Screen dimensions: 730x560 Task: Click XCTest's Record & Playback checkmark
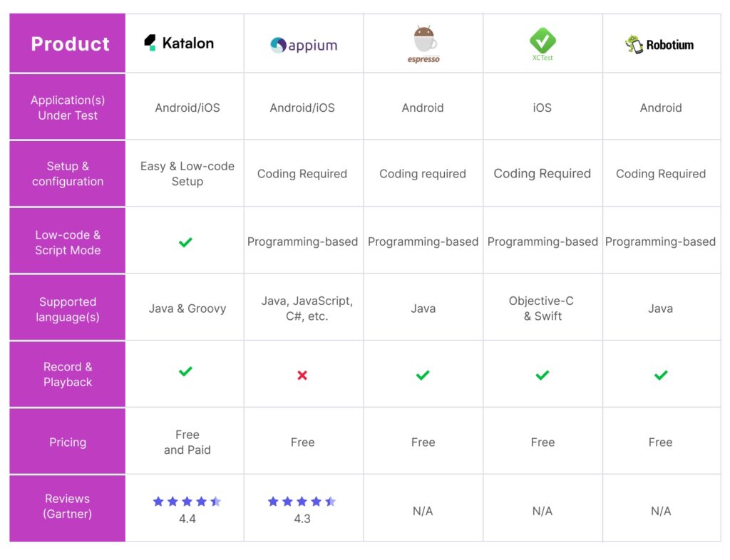(543, 375)
